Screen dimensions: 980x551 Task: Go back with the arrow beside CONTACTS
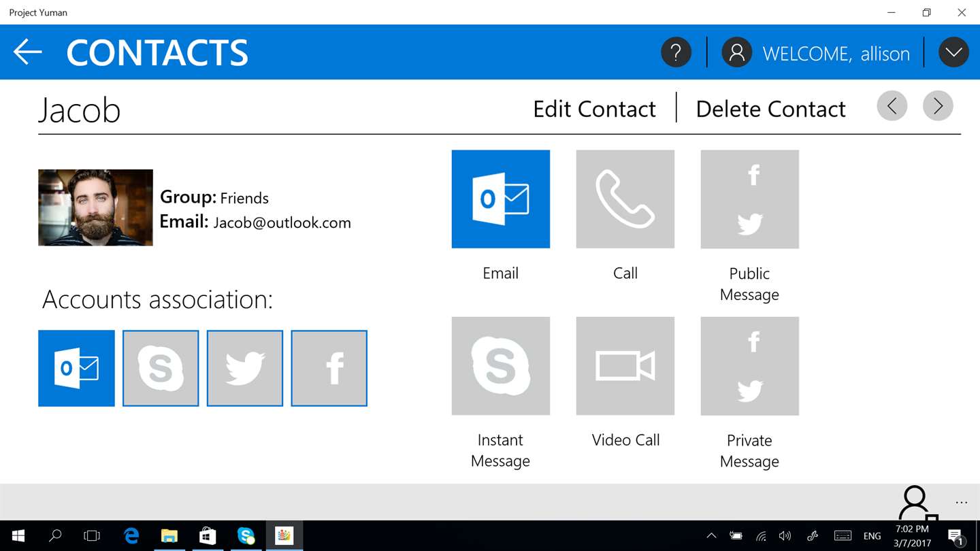(x=28, y=52)
